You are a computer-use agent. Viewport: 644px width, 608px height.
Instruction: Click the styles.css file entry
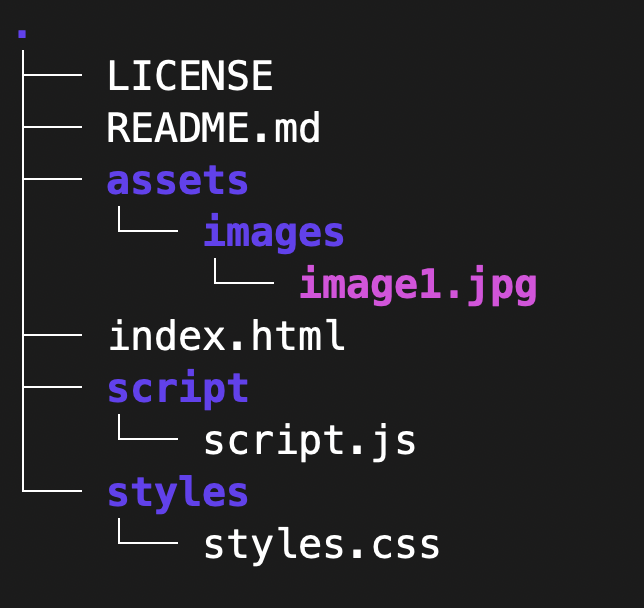322,545
